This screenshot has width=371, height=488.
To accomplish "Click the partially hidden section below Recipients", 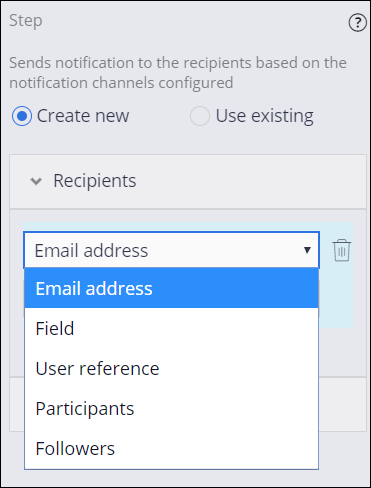I will tap(342, 404).
